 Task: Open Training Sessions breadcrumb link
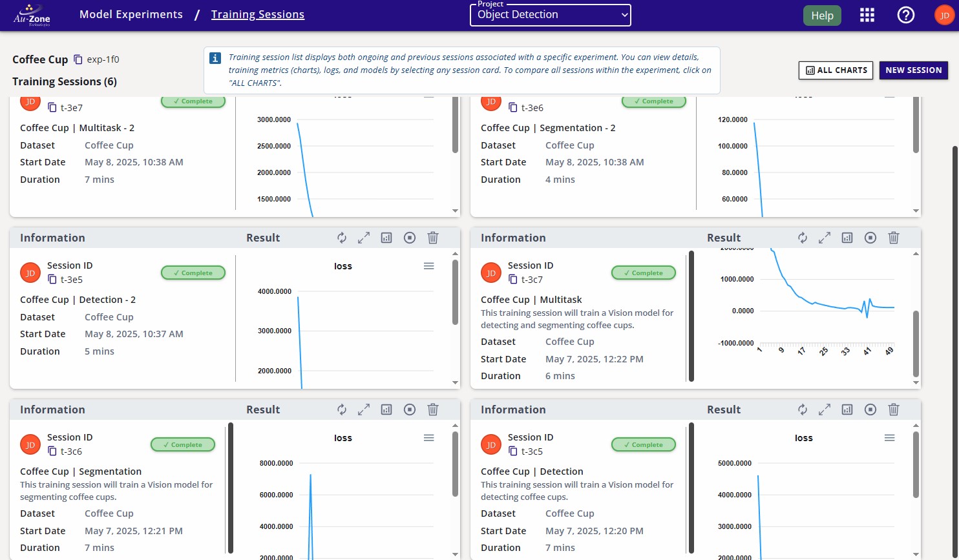pyautogui.click(x=257, y=14)
